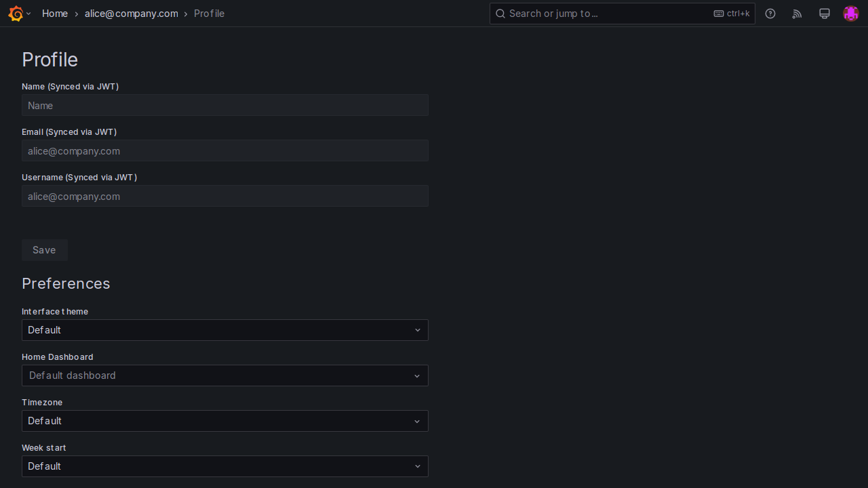868x488 pixels.
Task: Toggle the kiosk monitor icon
Action: pyautogui.click(x=825, y=14)
